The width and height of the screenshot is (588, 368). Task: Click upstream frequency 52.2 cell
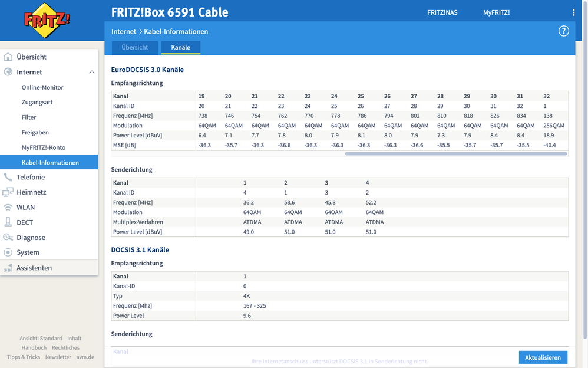[371, 202]
